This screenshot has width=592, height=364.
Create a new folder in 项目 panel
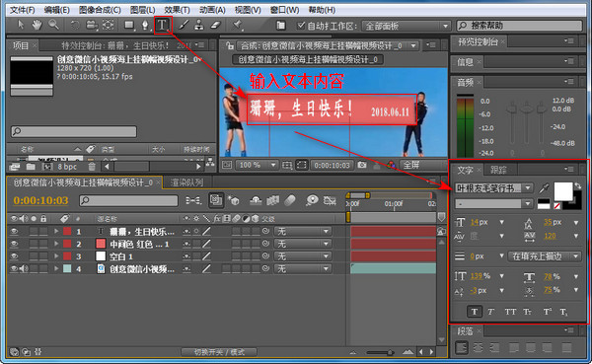tap(31, 167)
